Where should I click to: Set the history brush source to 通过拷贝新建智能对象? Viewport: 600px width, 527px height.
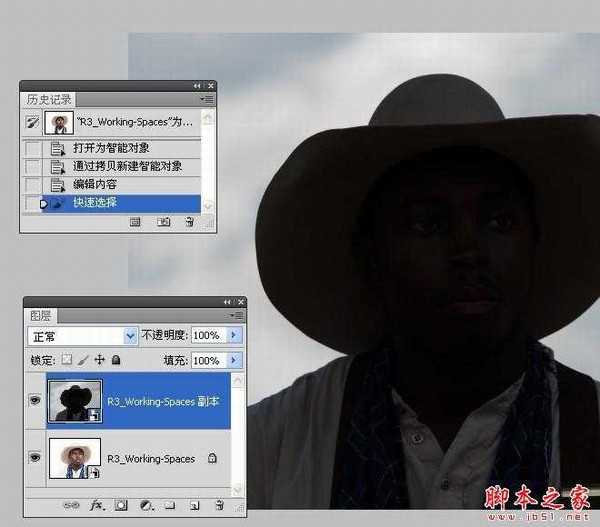(x=32, y=167)
